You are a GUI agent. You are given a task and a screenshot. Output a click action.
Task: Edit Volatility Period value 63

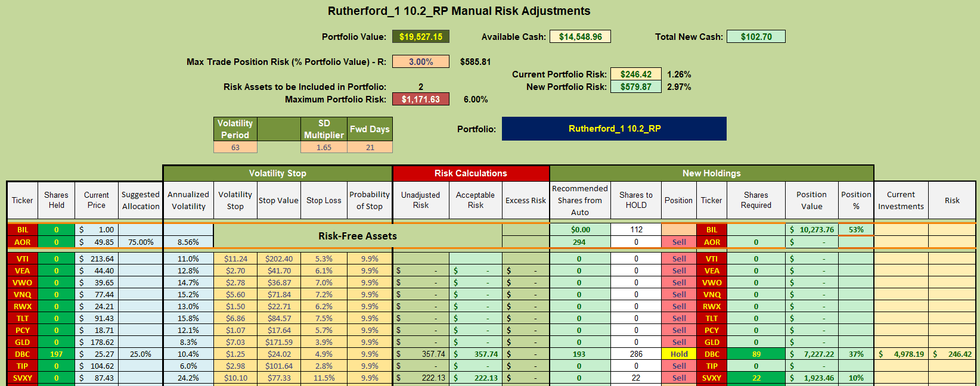[235, 147]
